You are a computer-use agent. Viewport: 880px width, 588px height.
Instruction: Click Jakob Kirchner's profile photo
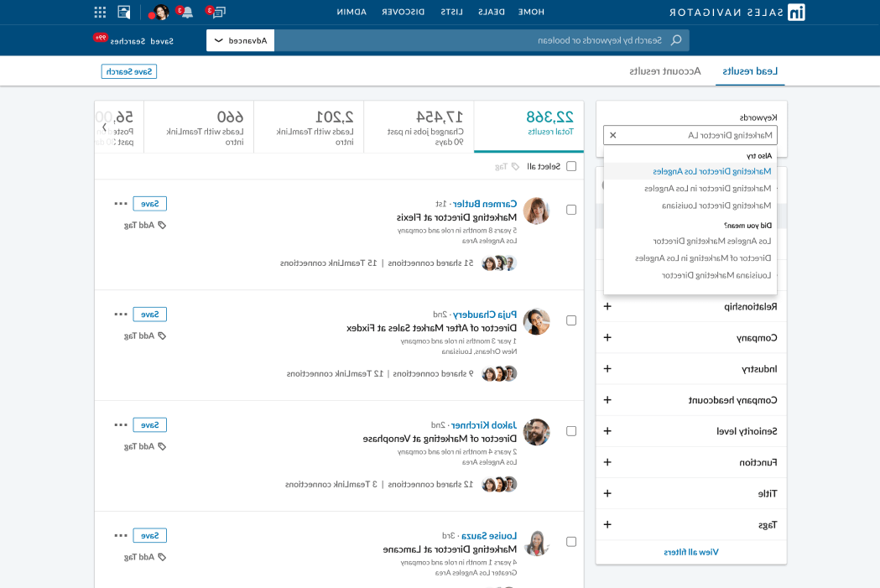coord(537,432)
